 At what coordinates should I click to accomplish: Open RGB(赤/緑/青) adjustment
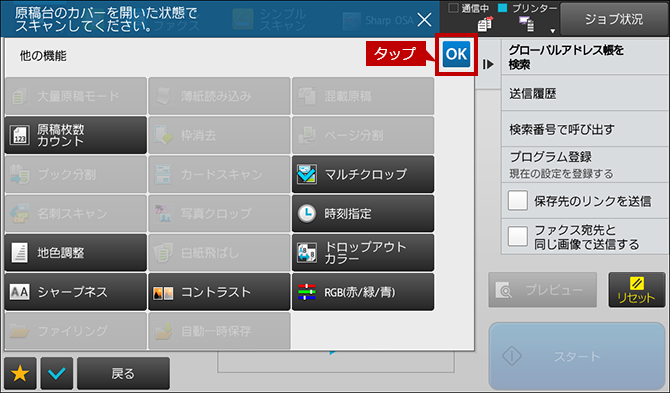click(x=363, y=292)
